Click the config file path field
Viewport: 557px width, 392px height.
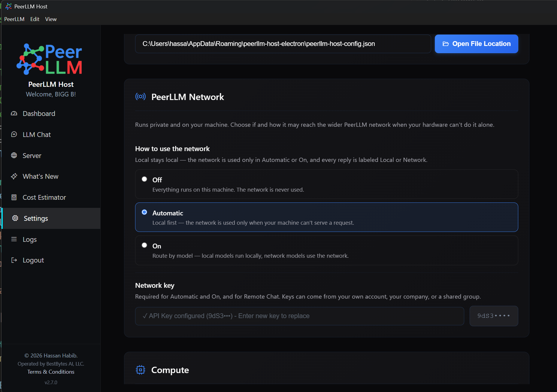point(283,44)
